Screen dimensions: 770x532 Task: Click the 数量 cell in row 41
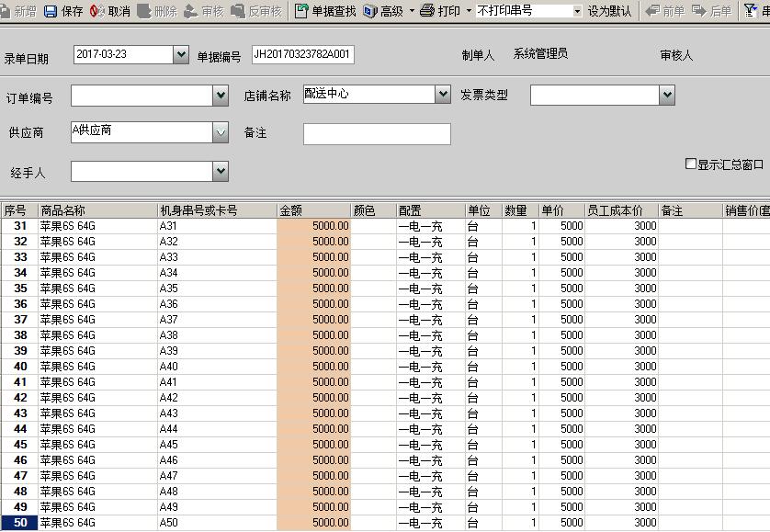520,382
